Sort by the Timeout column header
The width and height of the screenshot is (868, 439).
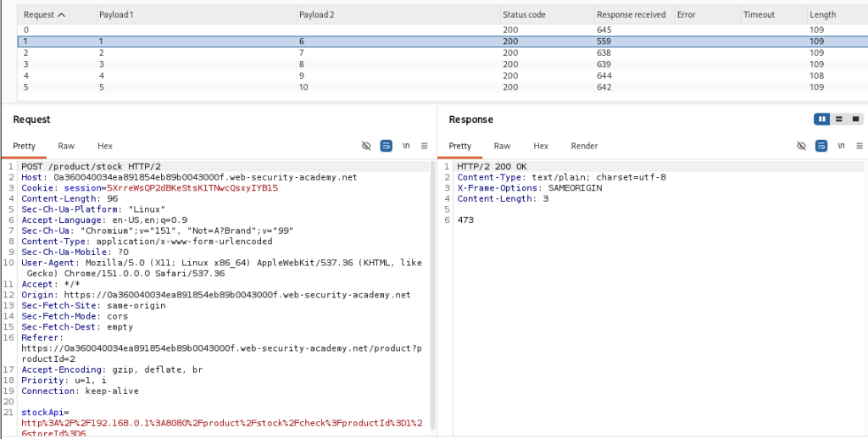(x=773, y=15)
